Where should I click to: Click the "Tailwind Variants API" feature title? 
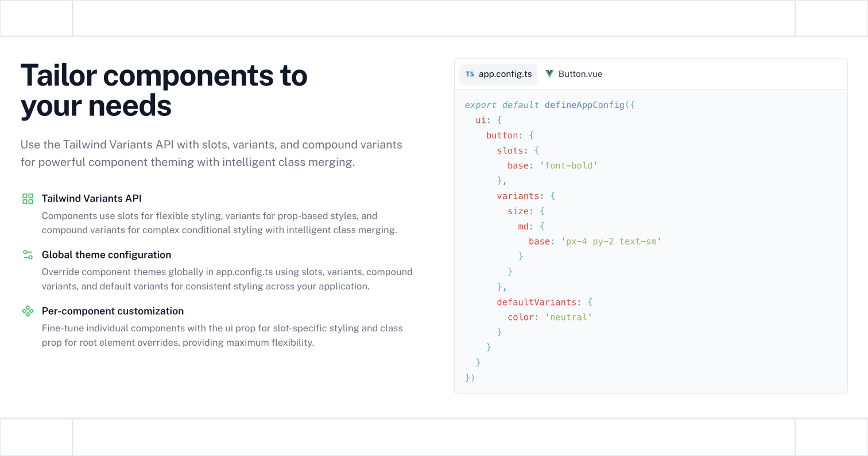(x=91, y=199)
